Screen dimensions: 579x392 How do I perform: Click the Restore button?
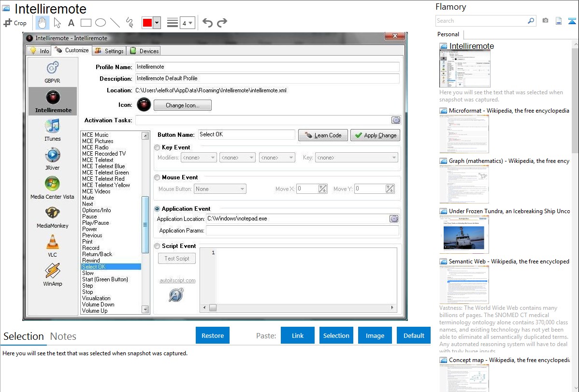pos(213,335)
